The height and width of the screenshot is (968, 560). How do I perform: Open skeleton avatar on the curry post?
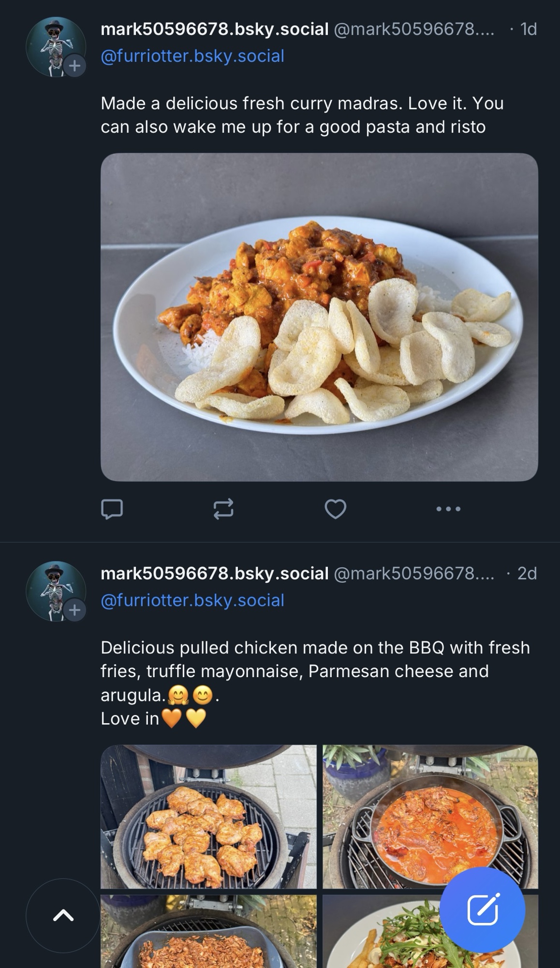[x=52, y=45]
